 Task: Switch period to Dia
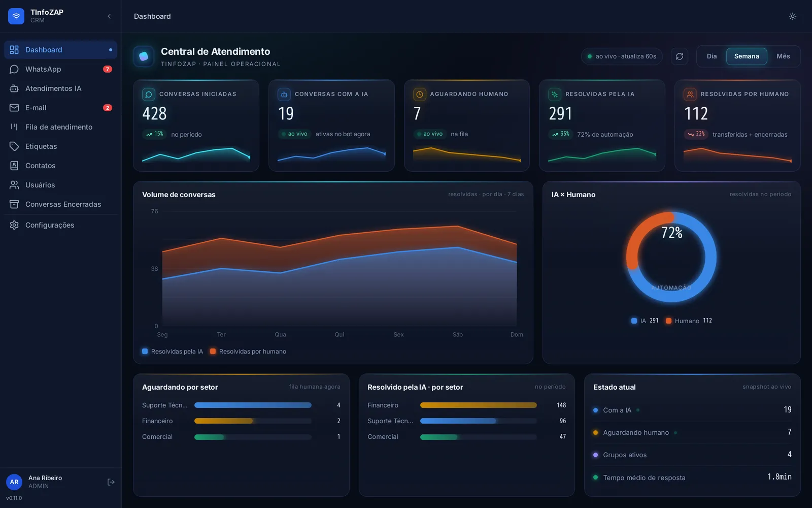(x=712, y=56)
